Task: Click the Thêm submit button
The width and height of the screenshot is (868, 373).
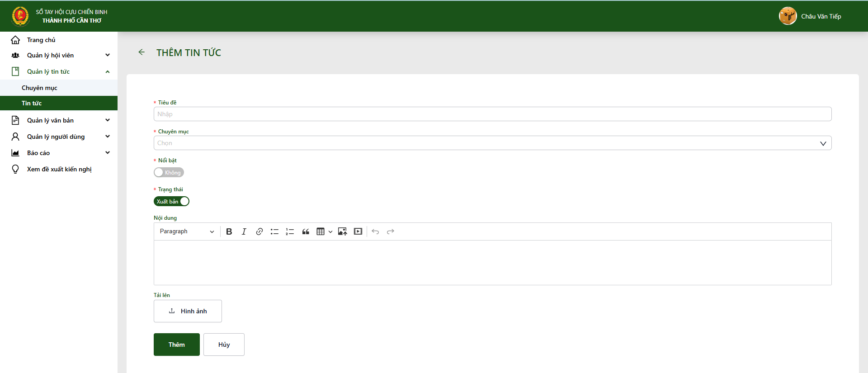Action: point(177,345)
